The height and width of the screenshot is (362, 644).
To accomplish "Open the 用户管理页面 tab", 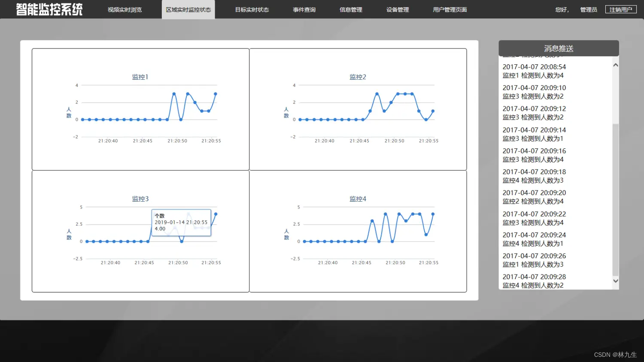I will pyautogui.click(x=450, y=9).
